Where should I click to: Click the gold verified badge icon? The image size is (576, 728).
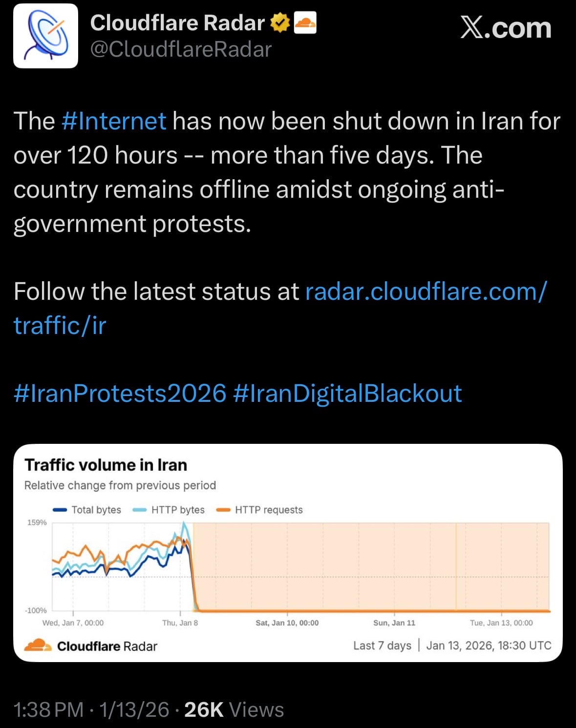pos(280,22)
